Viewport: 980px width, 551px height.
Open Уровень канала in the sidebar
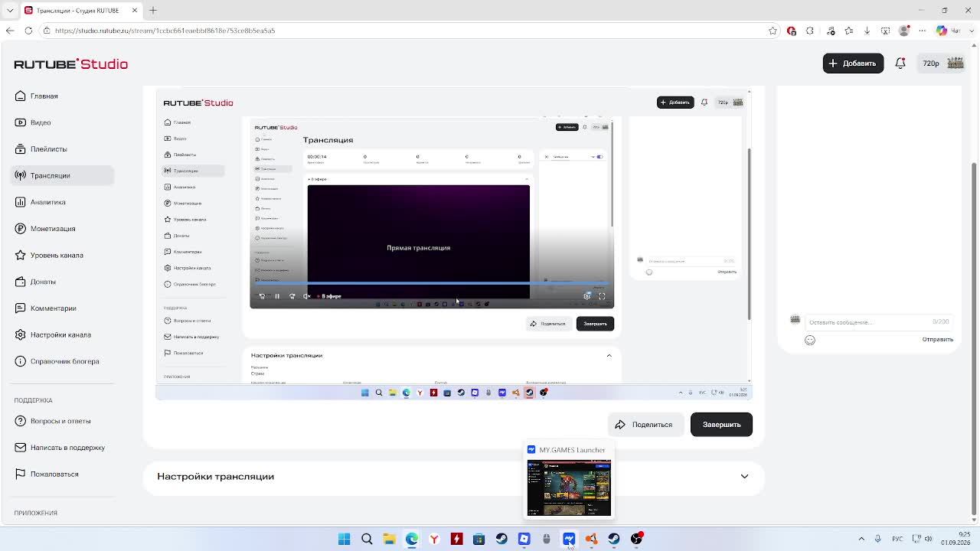[x=49, y=255]
